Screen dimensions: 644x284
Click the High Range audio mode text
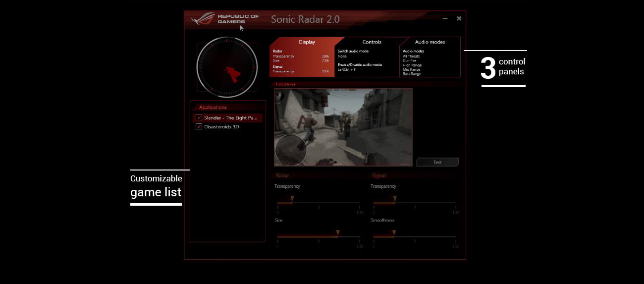(x=412, y=65)
